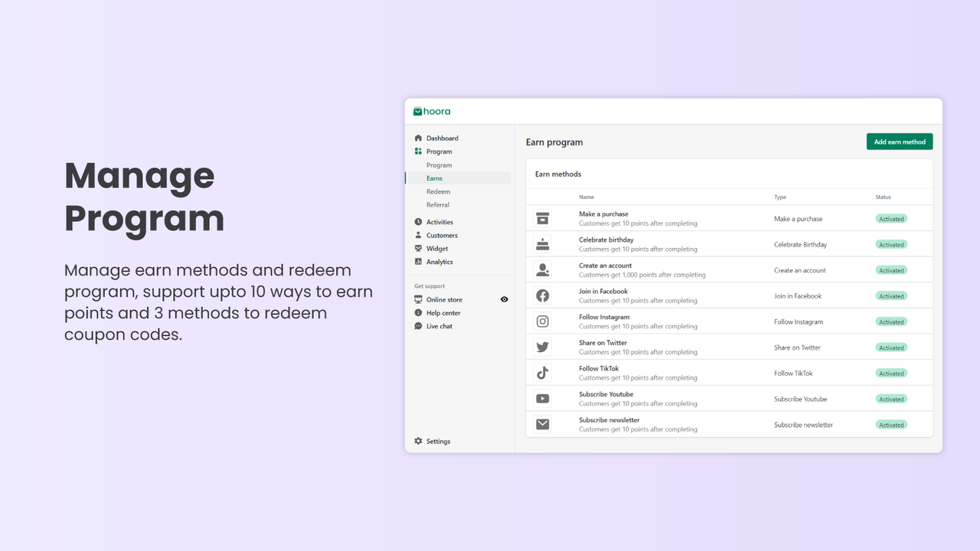Collapse the Get support section

point(428,285)
